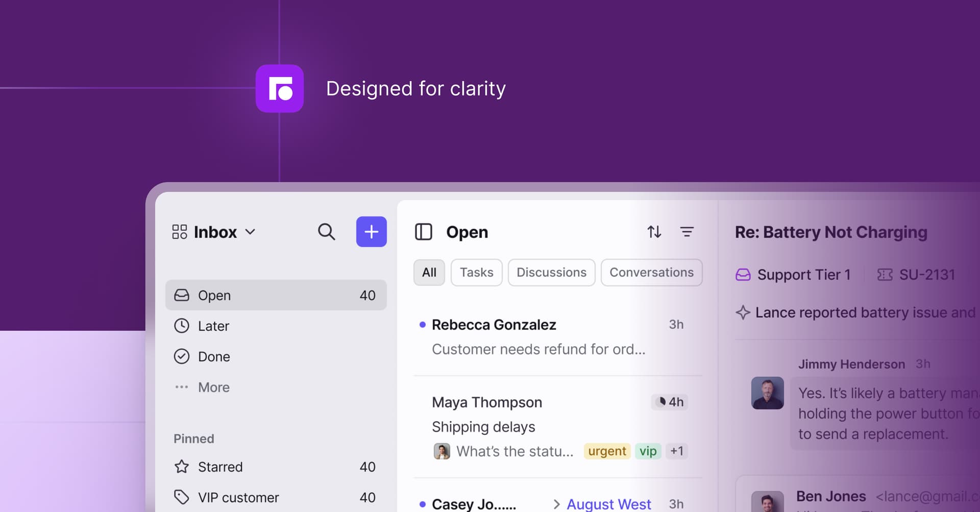This screenshot has height=512, width=980.
Task: Open the August West link
Action: click(x=608, y=504)
